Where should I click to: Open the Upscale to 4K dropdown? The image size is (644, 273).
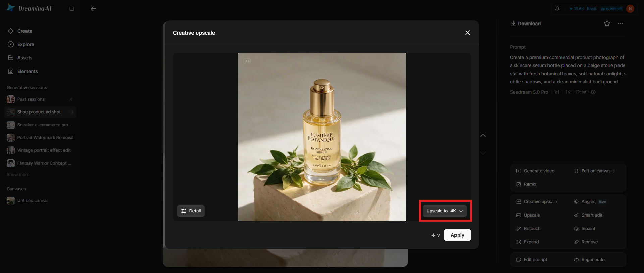click(x=444, y=211)
